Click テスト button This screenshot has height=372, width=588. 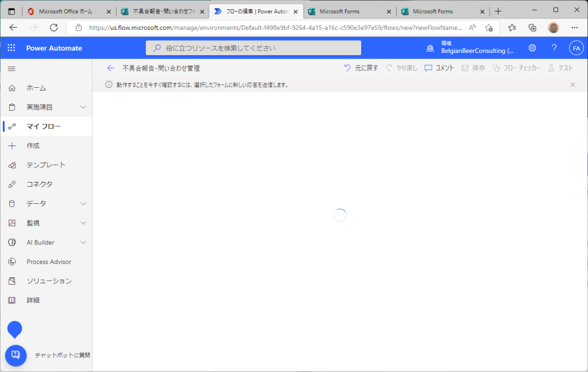pyautogui.click(x=560, y=68)
